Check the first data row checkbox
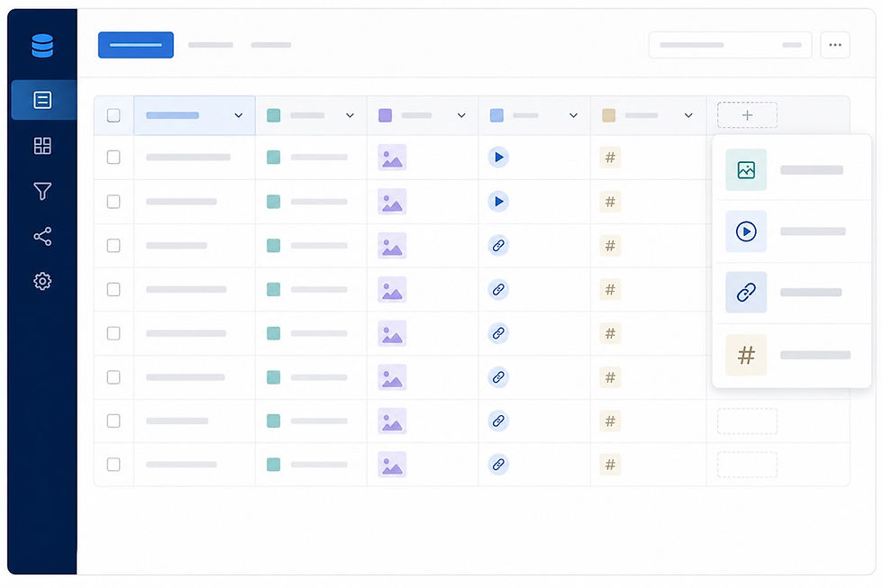Image resolution: width=883 pixels, height=588 pixels. click(x=114, y=157)
